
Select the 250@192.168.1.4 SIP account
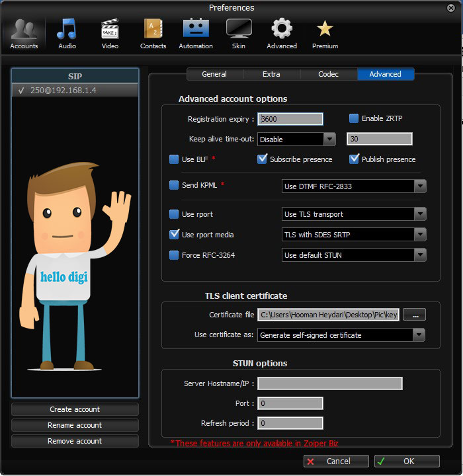pos(75,90)
